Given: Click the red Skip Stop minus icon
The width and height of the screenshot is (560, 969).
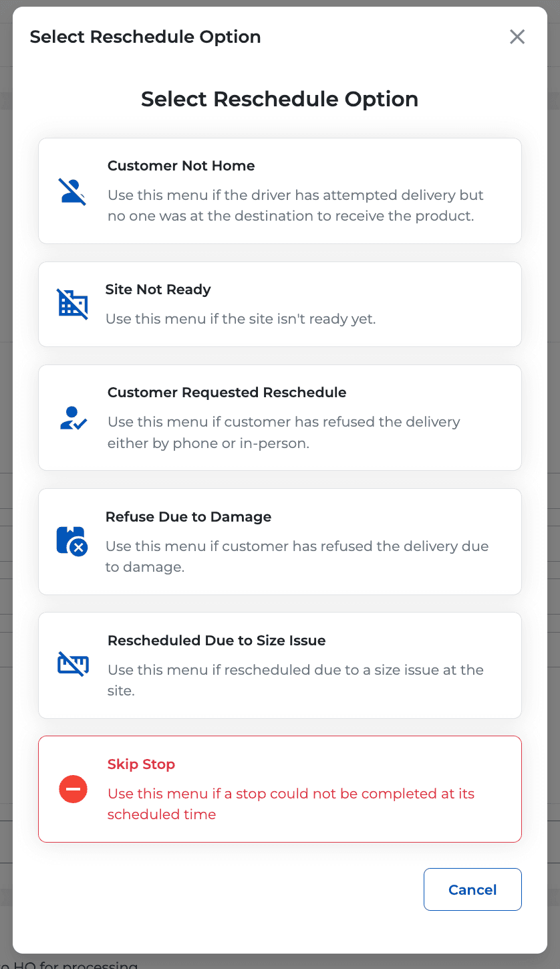Looking at the screenshot, I should tap(74, 789).
